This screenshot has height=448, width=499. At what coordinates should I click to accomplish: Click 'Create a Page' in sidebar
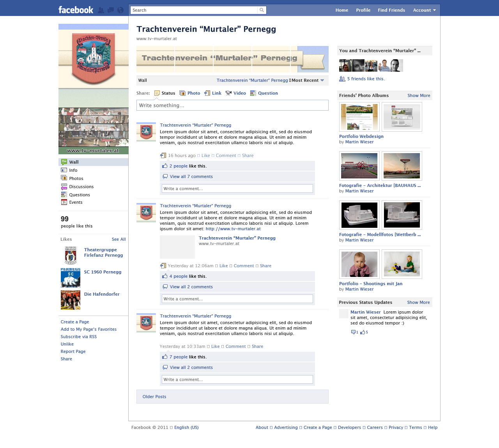click(75, 322)
